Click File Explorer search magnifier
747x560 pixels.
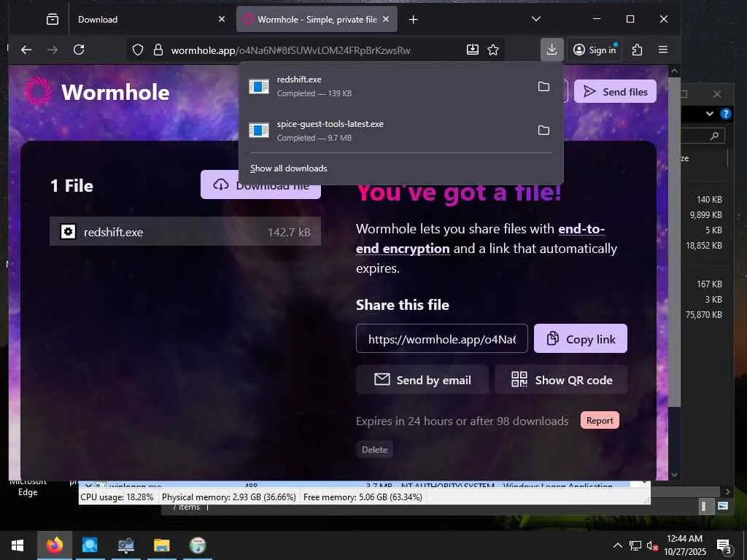pos(714,136)
